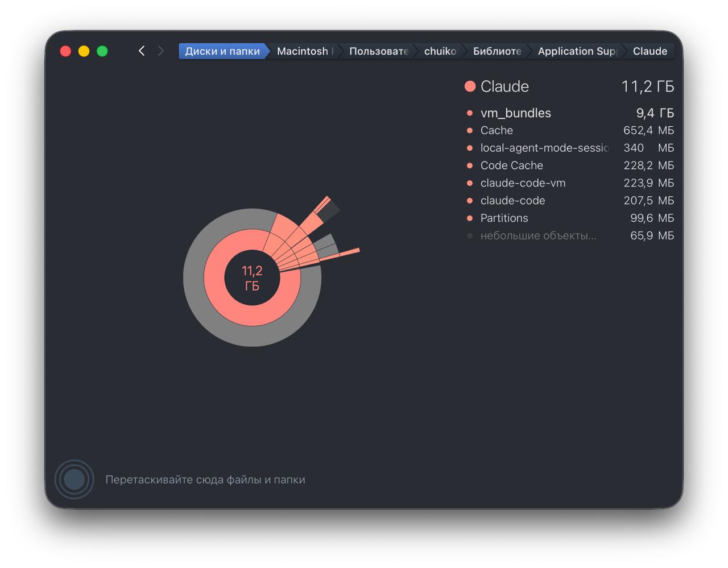The height and width of the screenshot is (568, 728).
Task: Go forward with the right chevron arrow
Action: click(161, 51)
